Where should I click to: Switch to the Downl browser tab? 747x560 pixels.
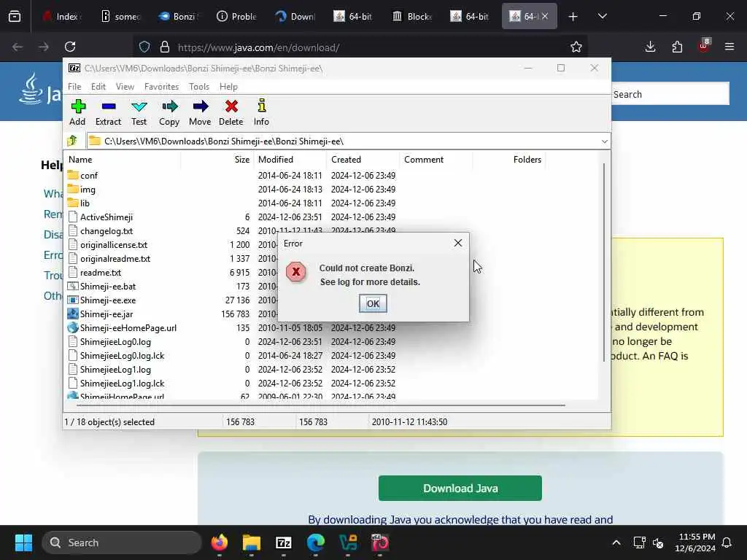tap(295, 16)
